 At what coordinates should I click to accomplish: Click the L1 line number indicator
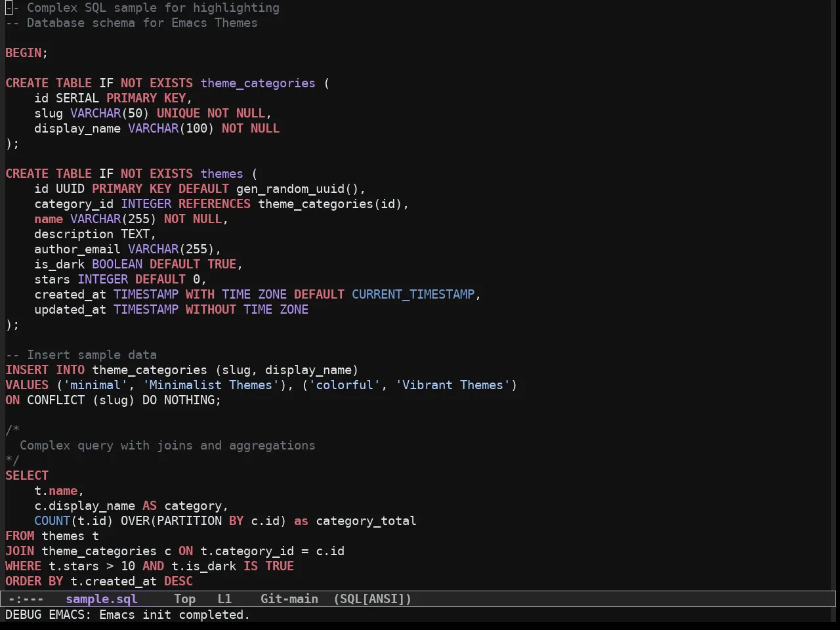[x=224, y=599]
